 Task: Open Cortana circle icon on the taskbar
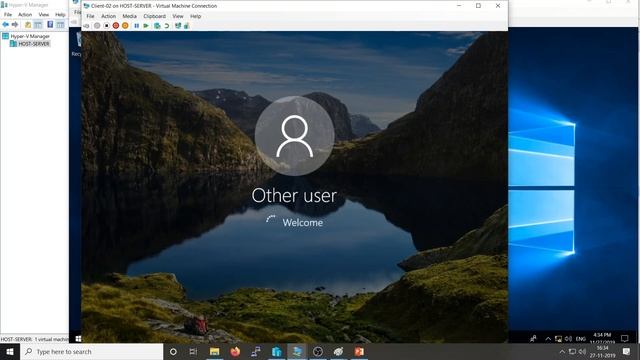coord(173,351)
